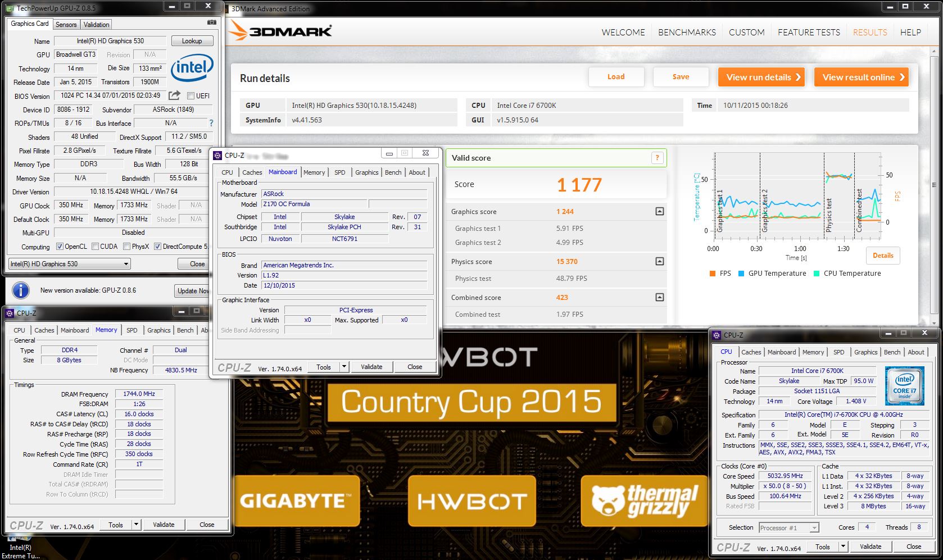
Task: Collapse the Physics score section
Action: [x=659, y=261]
